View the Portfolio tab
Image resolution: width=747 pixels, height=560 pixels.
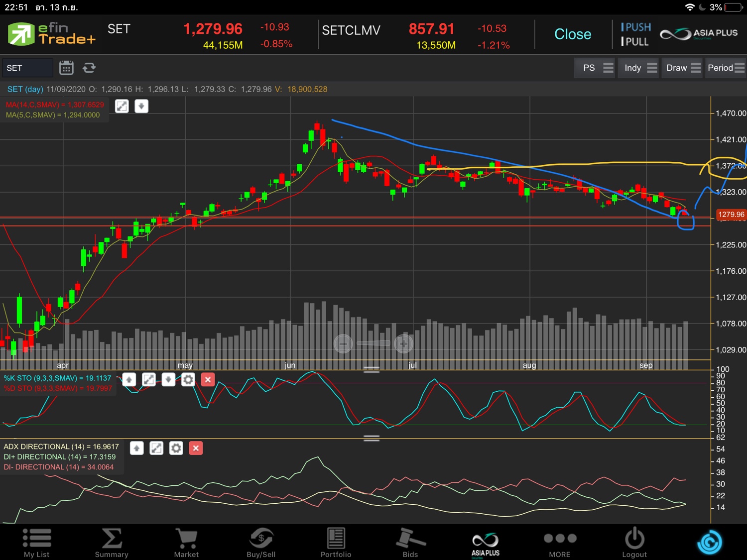[336, 542]
